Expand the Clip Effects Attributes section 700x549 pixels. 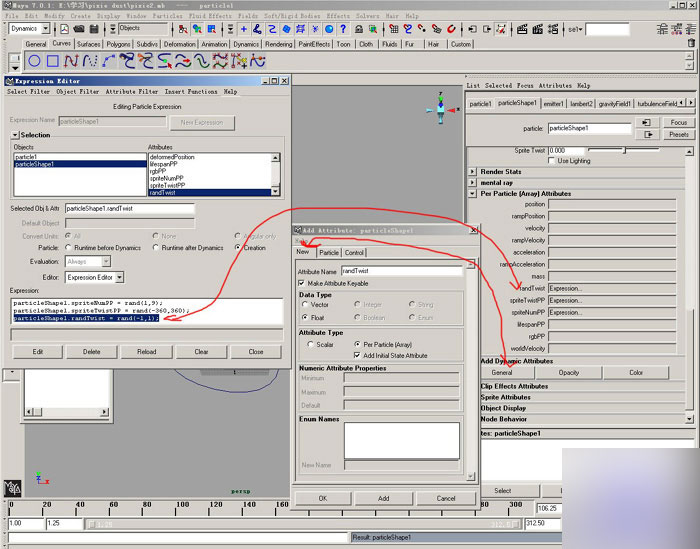coord(514,386)
